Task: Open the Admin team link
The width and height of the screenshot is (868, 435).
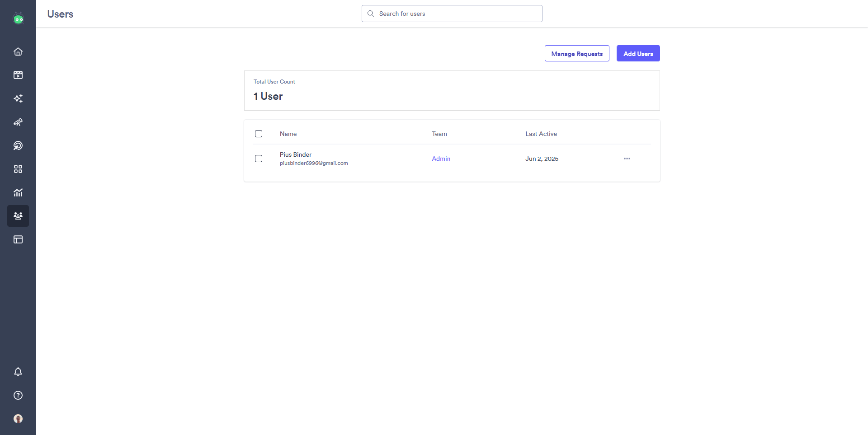Action: (441, 159)
